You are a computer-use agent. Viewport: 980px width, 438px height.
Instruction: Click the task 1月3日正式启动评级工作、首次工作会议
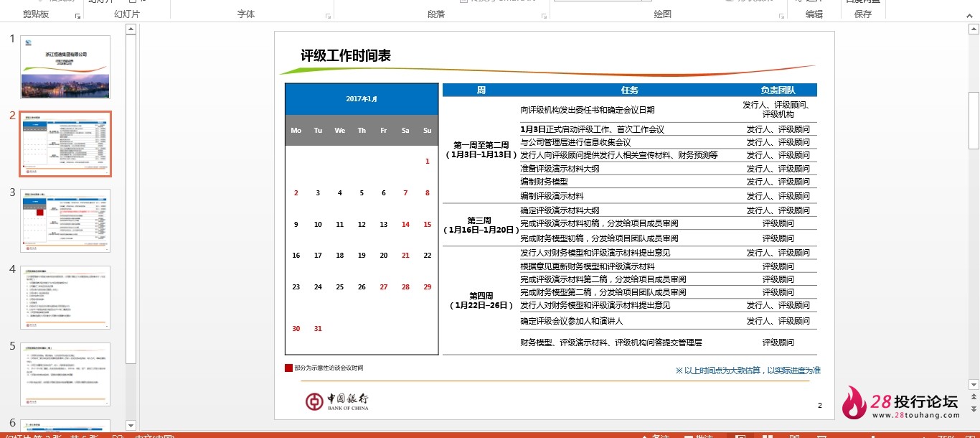(x=593, y=129)
